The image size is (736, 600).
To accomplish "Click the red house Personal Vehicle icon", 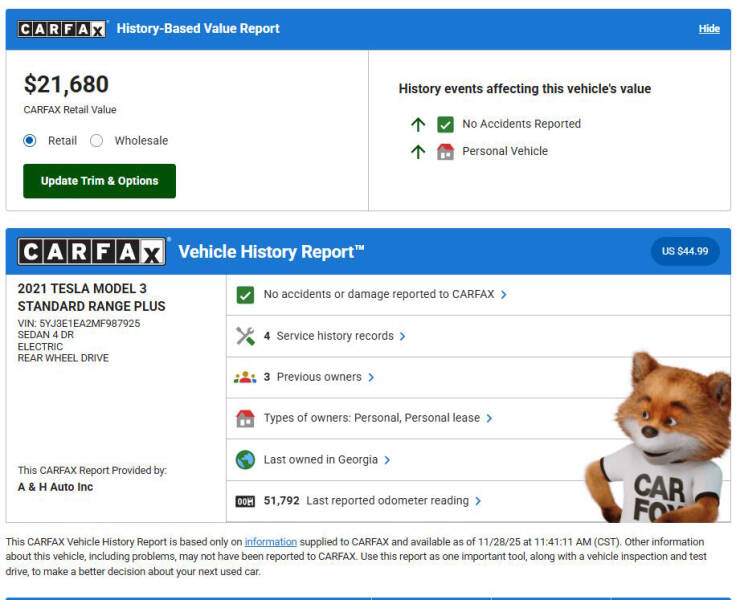I will pyautogui.click(x=445, y=152).
